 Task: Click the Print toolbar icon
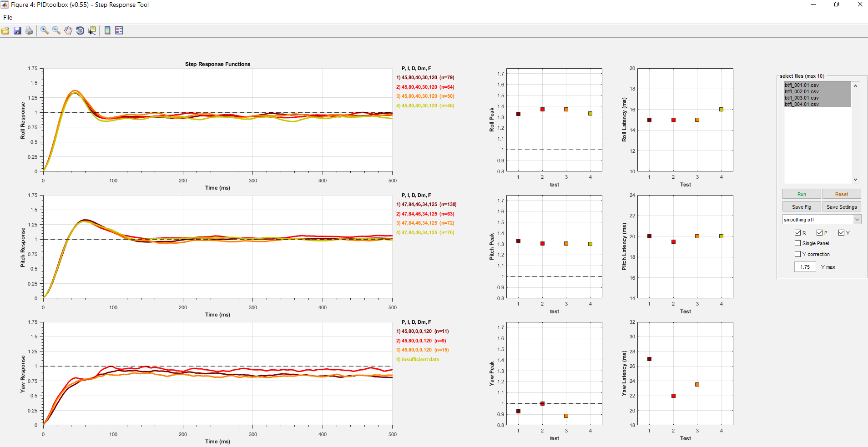click(29, 30)
